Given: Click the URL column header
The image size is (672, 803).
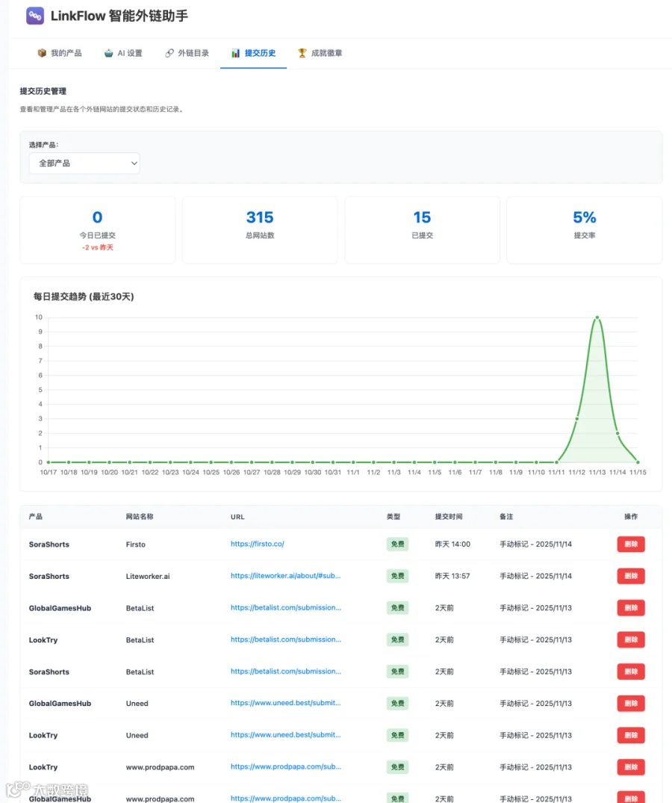Looking at the screenshot, I should (237, 517).
